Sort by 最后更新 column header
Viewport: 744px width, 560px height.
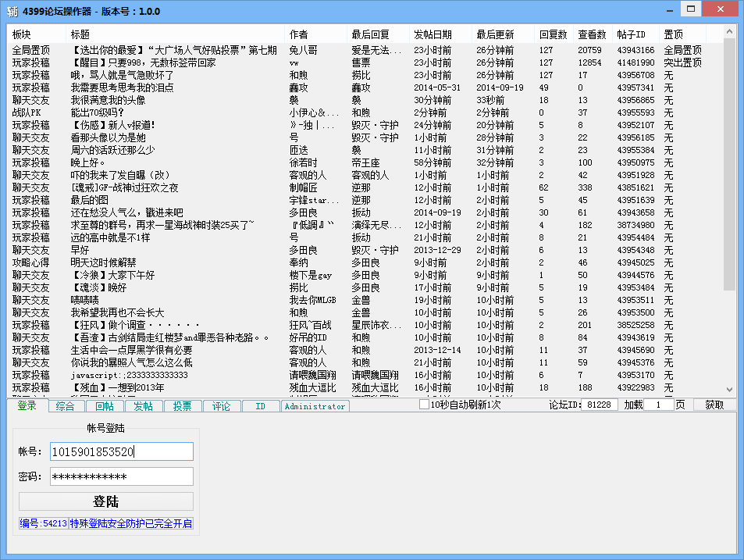pyautogui.click(x=503, y=34)
